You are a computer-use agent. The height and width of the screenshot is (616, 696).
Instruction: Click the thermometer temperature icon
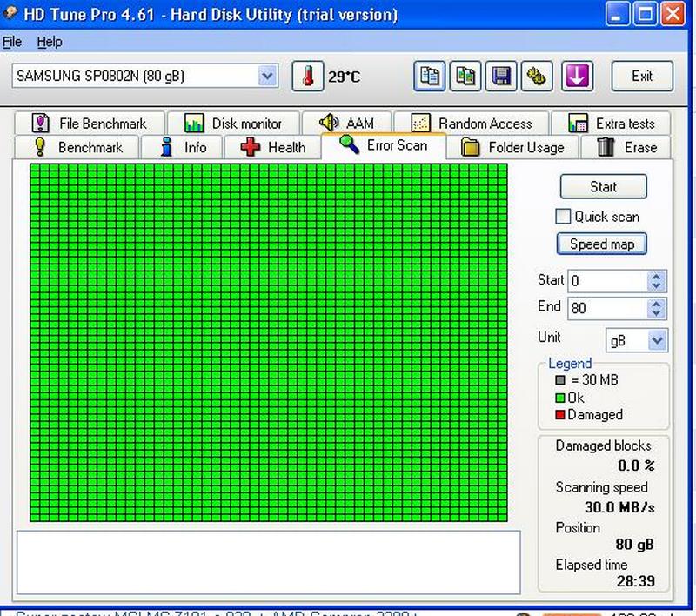pos(307,77)
